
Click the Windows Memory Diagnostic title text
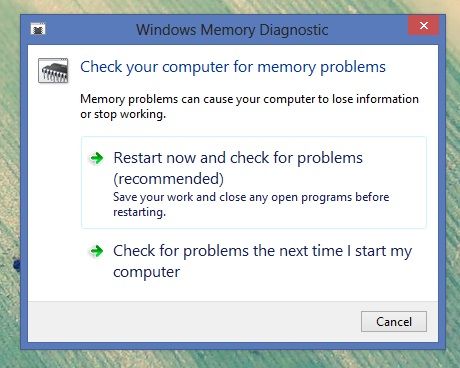pos(232,30)
